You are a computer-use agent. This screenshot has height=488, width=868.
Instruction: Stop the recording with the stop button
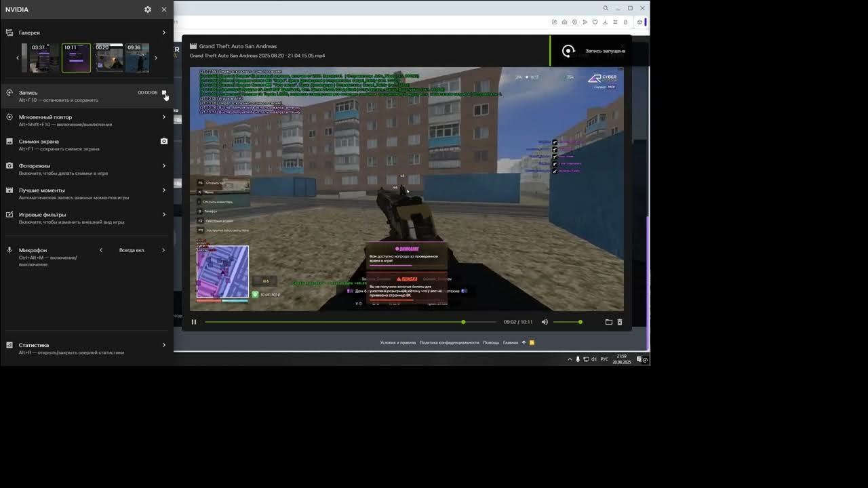pyautogui.click(x=163, y=93)
